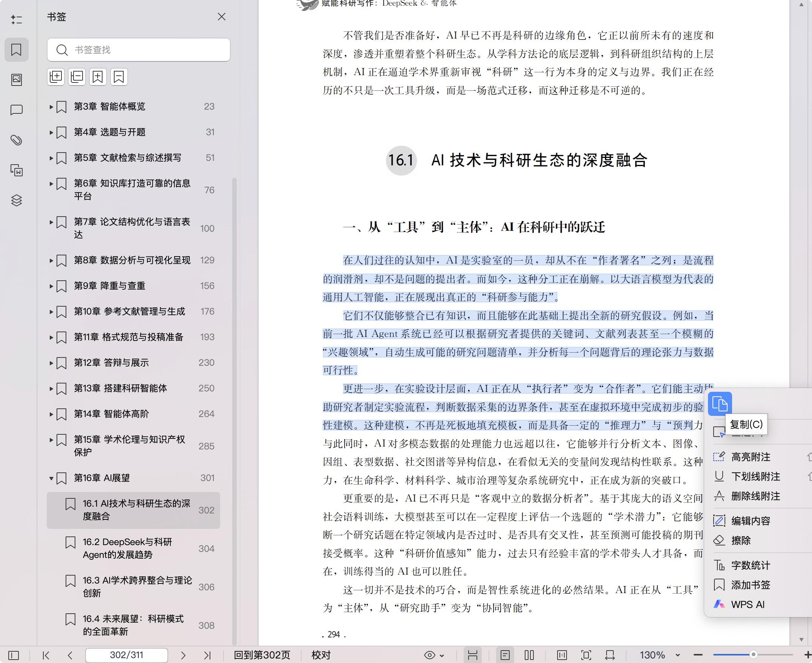
Task: Open the thumbnail panel from the sidebar
Action: (x=17, y=80)
